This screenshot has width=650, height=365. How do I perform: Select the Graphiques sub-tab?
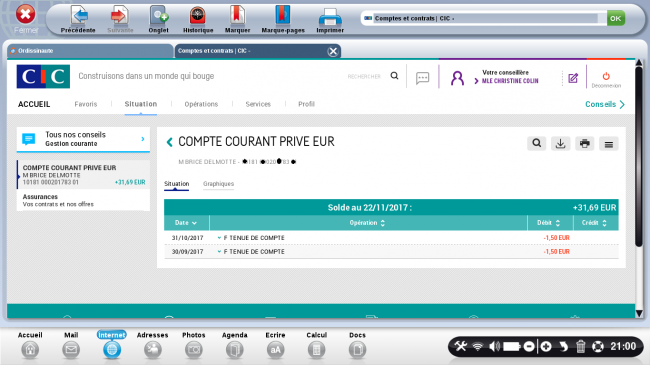click(218, 184)
